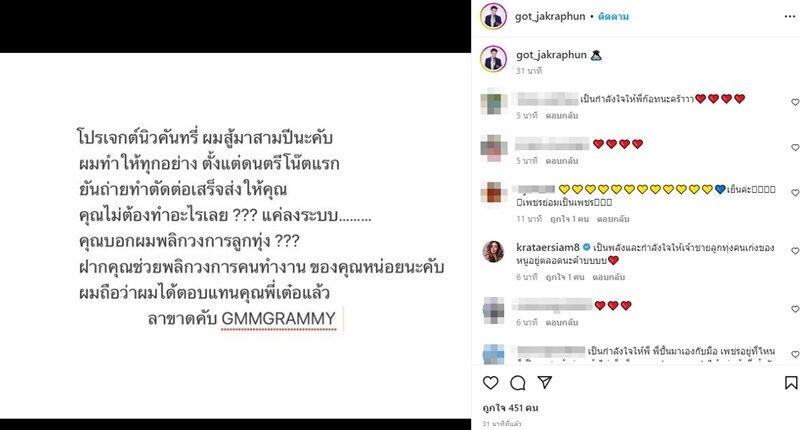800x430 pixels.
Task: Open the comment bubble icon
Action: tap(517, 383)
